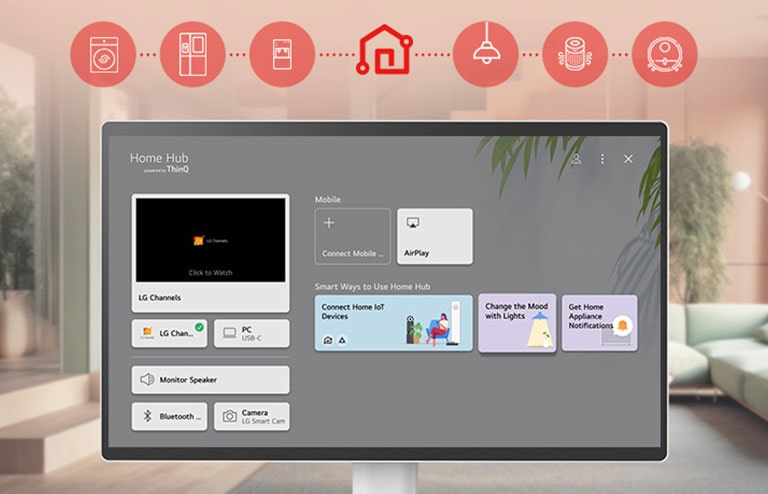Switch to PC USB-C input
Screen dimensions: 768x494
252,333
